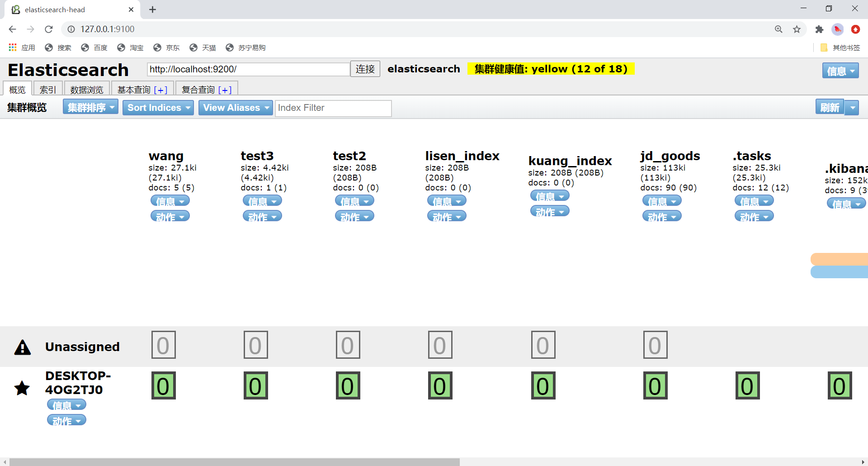This screenshot has width=868, height=466.
Task: Click the zoom magnifier icon in address bar
Action: 778,29
